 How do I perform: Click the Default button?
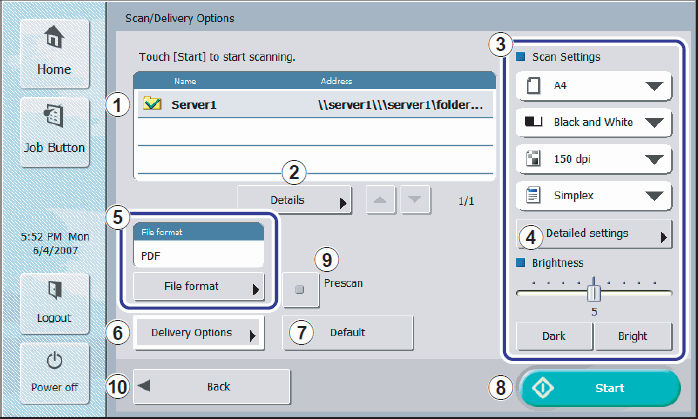click(x=348, y=332)
